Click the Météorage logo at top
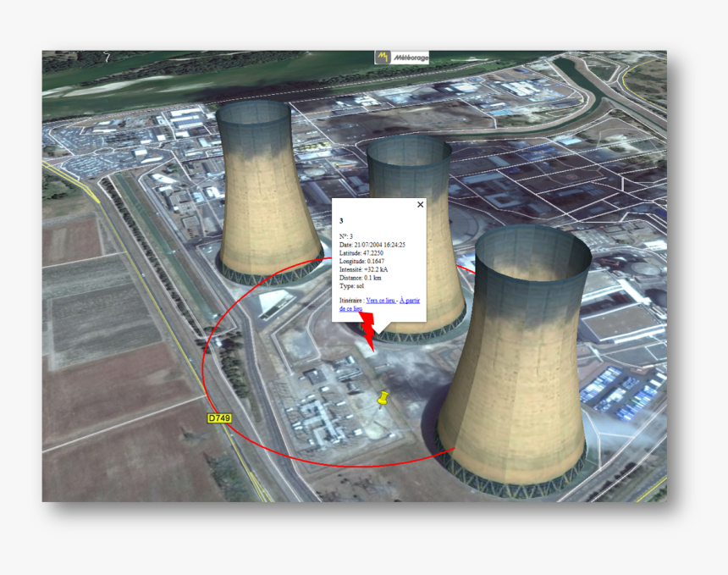Image resolution: width=728 pixels, height=575 pixels. click(x=402, y=58)
